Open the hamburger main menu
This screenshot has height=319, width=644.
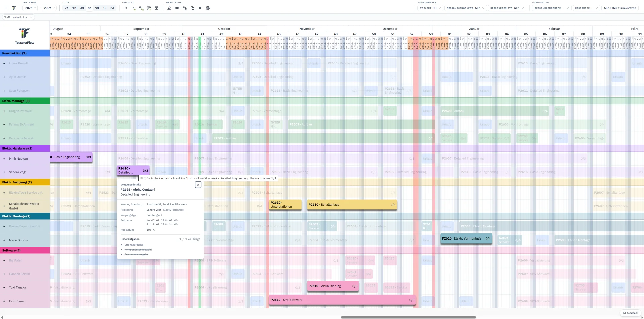(x=6, y=8)
